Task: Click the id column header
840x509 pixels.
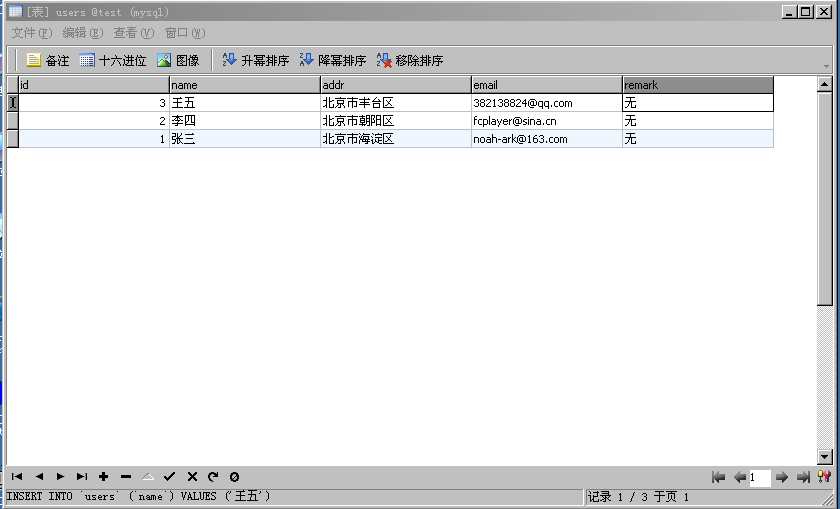Action: (x=94, y=85)
